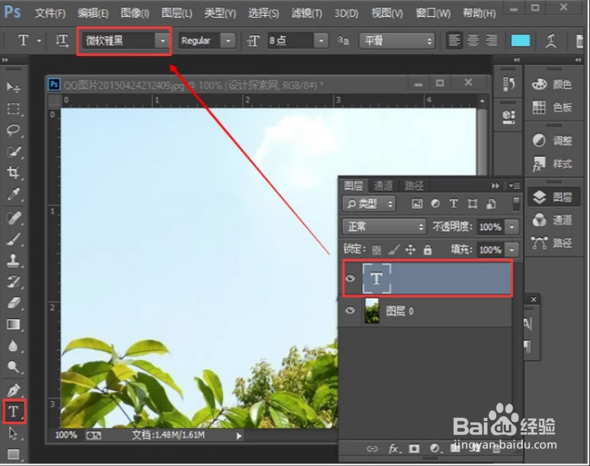Add a layer mask
This screenshot has width=590, height=466.
[414, 449]
